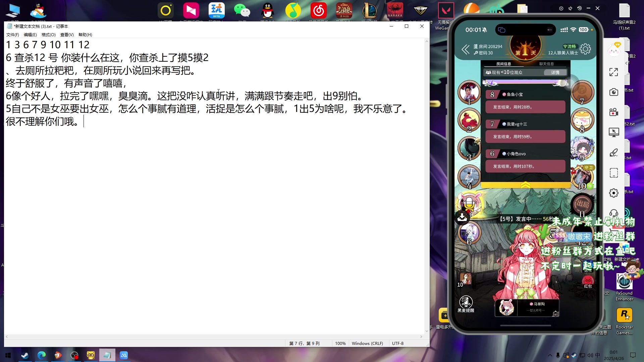Select the brush annotation tool in sidebar

(x=613, y=153)
